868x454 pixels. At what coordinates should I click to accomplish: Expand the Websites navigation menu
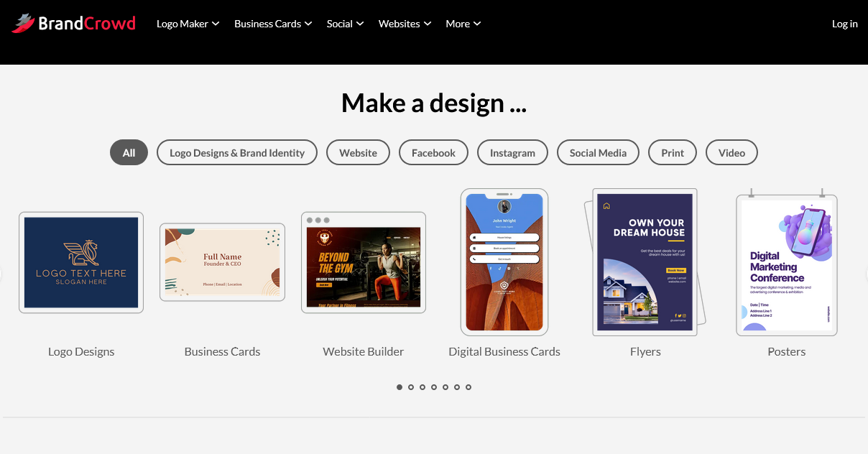coord(404,23)
